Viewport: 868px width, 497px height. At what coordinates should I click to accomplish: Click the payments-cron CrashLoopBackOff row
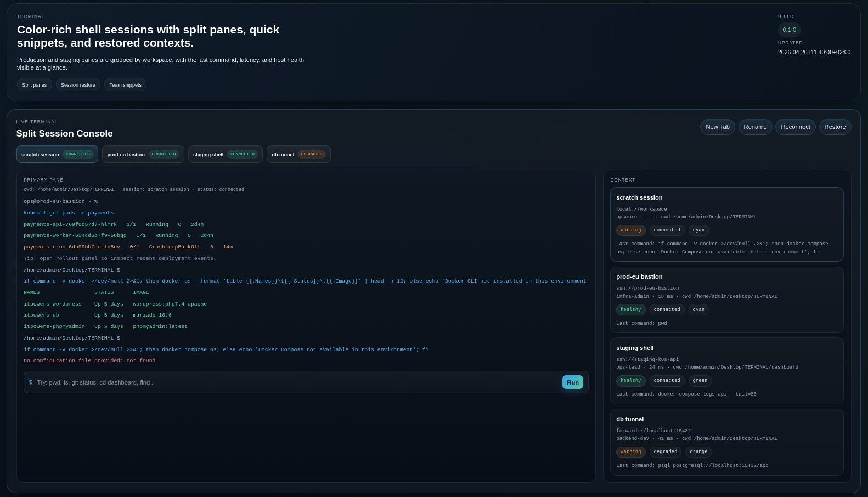[x=128, y=247]
